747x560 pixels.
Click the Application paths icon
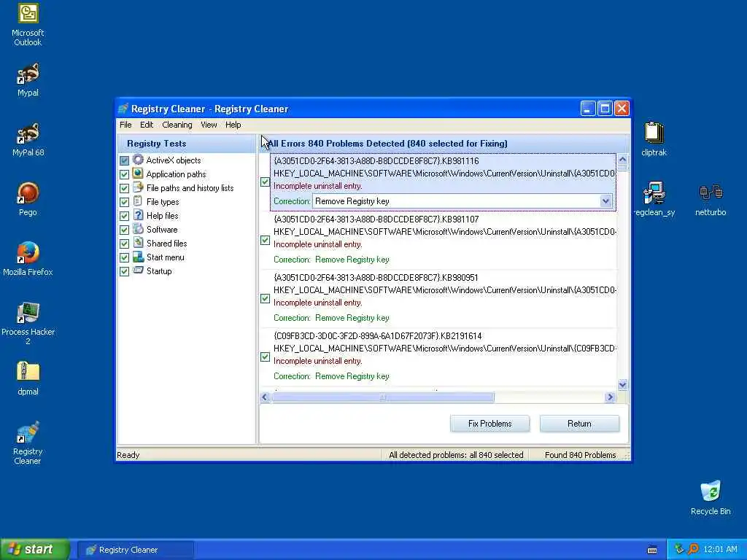pyautogui.click(x=138, y=174)
